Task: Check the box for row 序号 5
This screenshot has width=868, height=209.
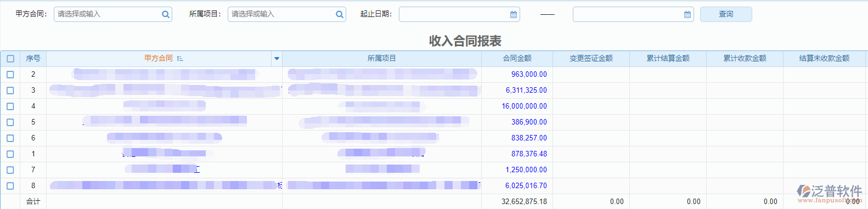Action: [10, 122]
